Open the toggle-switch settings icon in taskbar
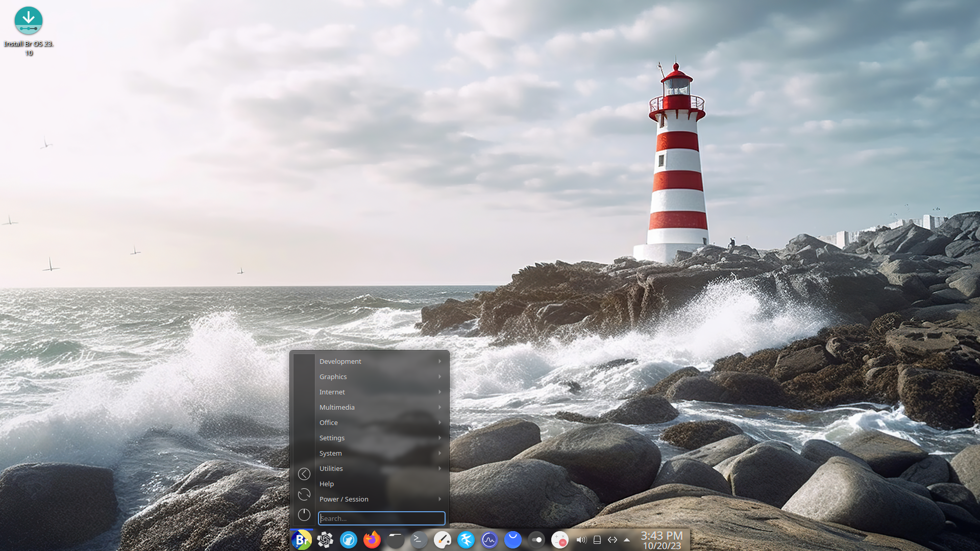 click(x=536, y=540)
